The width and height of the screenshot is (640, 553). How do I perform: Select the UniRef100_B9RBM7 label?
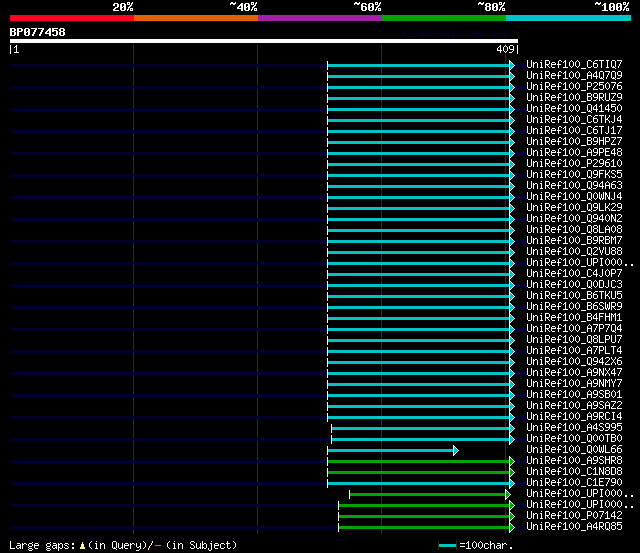pyautogui.click(x=574, y=241)
